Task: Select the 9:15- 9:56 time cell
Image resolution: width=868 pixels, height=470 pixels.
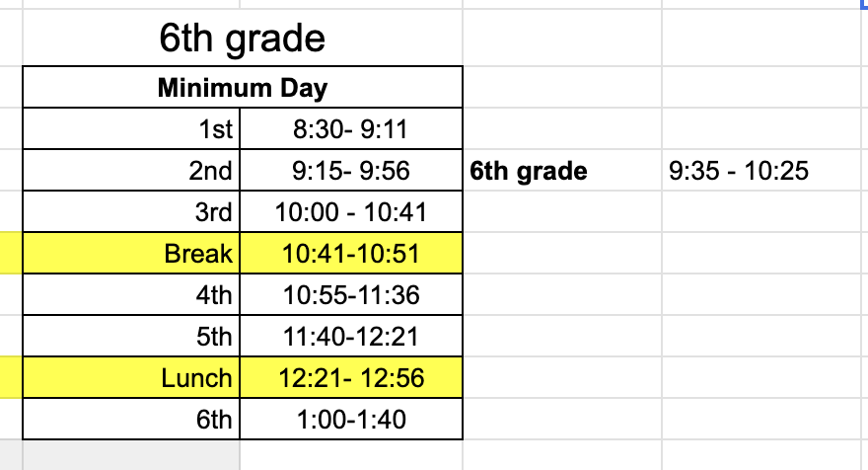Action: click(x=351, y=171)
